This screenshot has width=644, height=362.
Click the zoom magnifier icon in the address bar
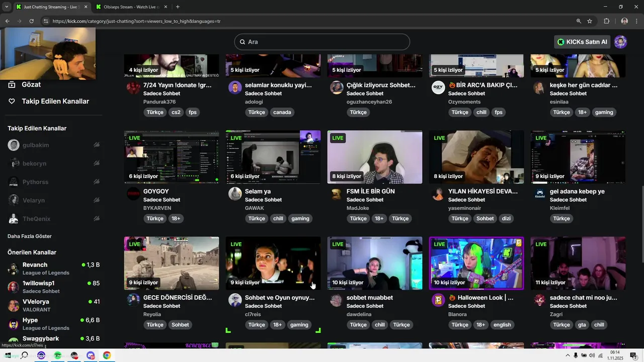(x=579, y=21)
